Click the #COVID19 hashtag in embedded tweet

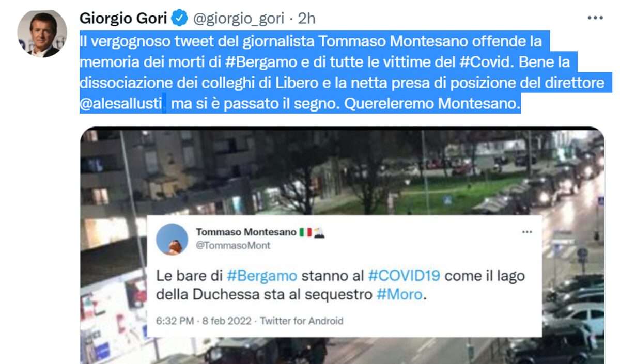coord(404,275)
